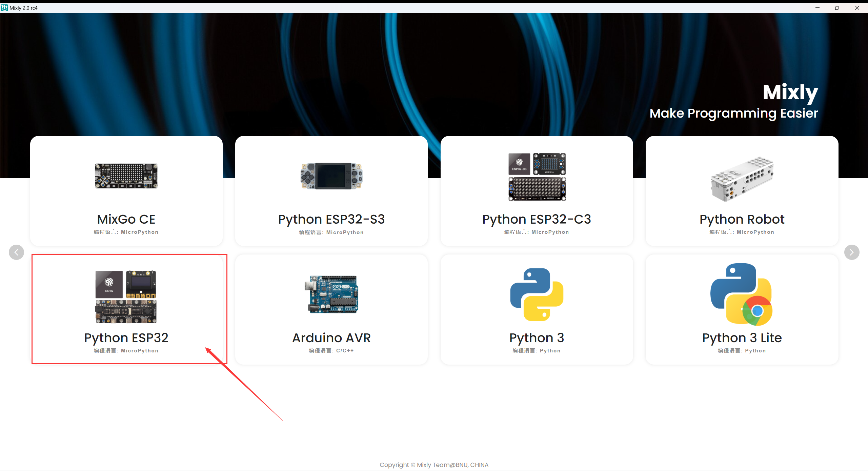Open the Python Robot environment
Screen dimensions: 868x471
[x=742, y=190]
